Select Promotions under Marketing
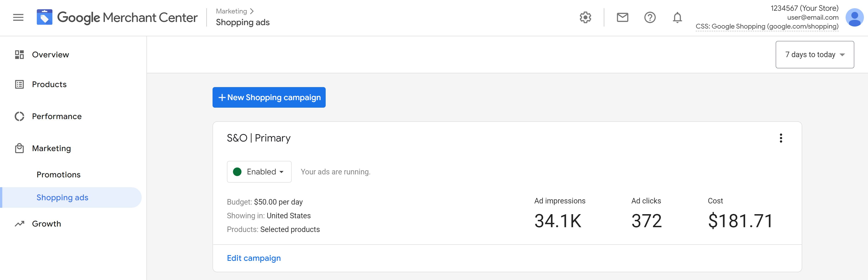 pos(59,175)
